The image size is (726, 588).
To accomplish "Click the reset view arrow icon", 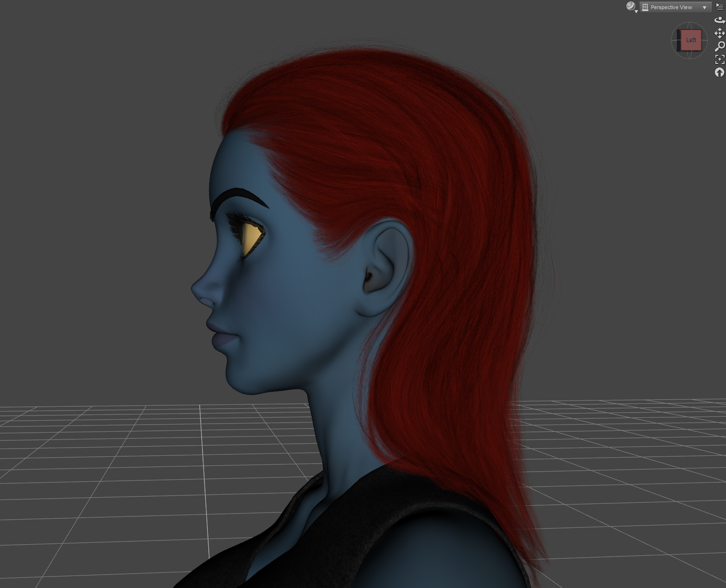I will [x=720, y=72].
